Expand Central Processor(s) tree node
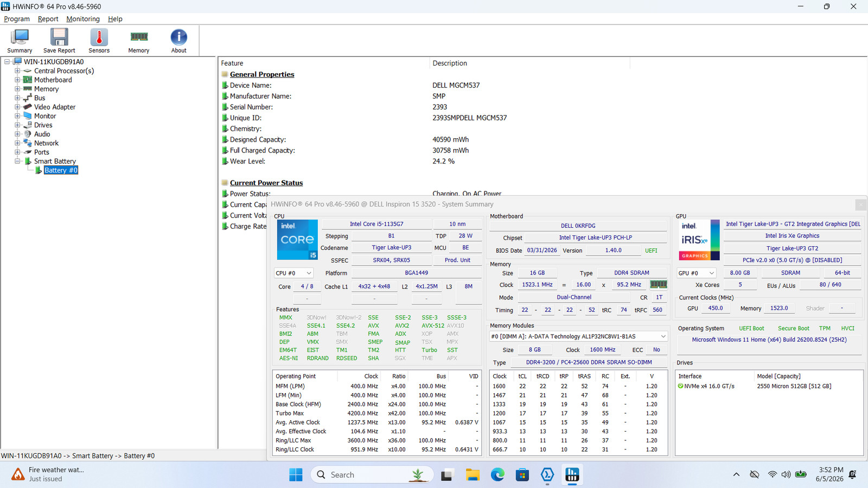This screenshot has width=868, height=488. (x=17, y=70)
